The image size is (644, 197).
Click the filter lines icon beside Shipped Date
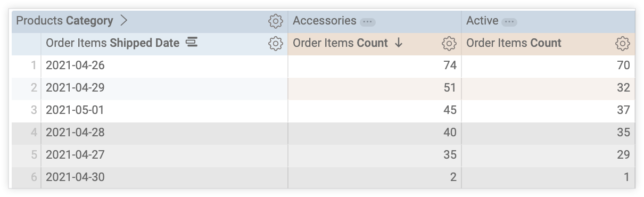click(192, 42)
